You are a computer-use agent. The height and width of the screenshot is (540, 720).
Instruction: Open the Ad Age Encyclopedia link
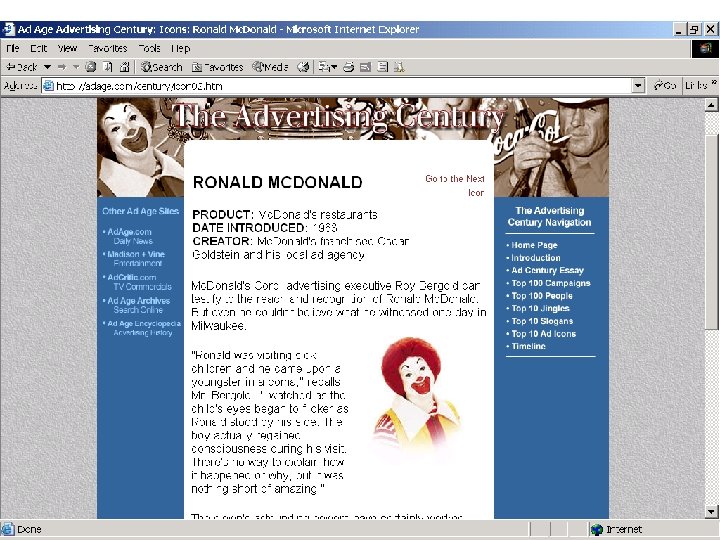144,328
